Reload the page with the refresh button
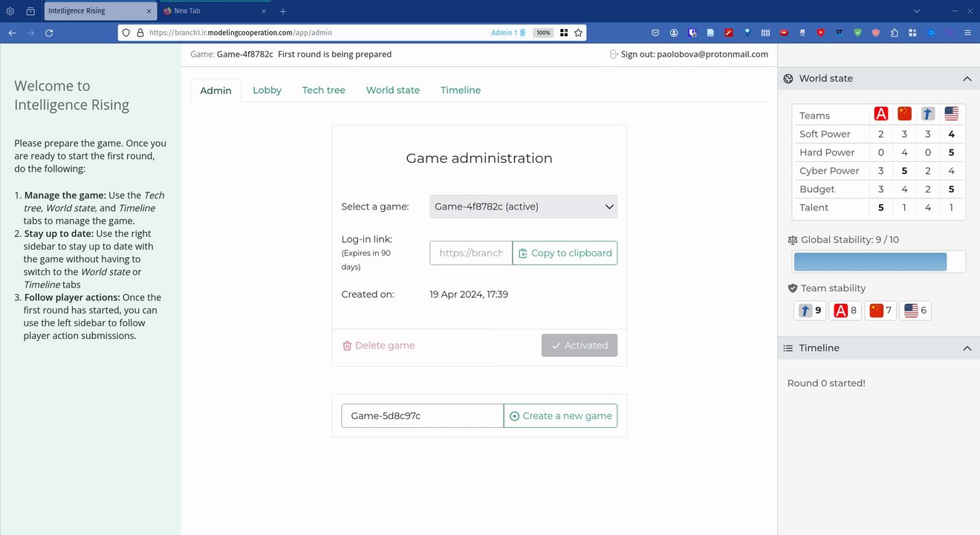The width and height of the screenshot is (980, 535). (49, 33)
